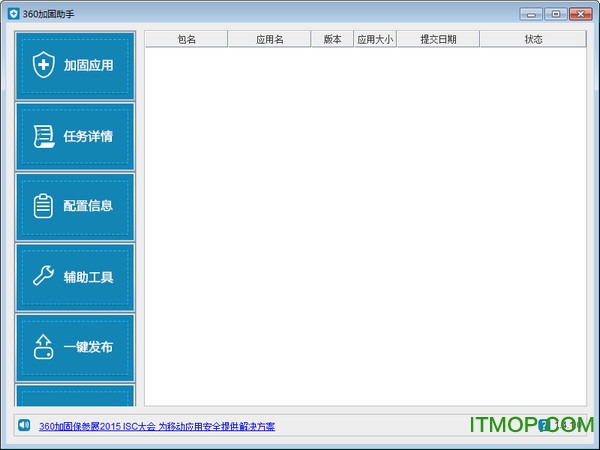Open the 360加固保 ISC大会 news link
Viewport: 600px width, 450px height.
(x=156, y=426)
